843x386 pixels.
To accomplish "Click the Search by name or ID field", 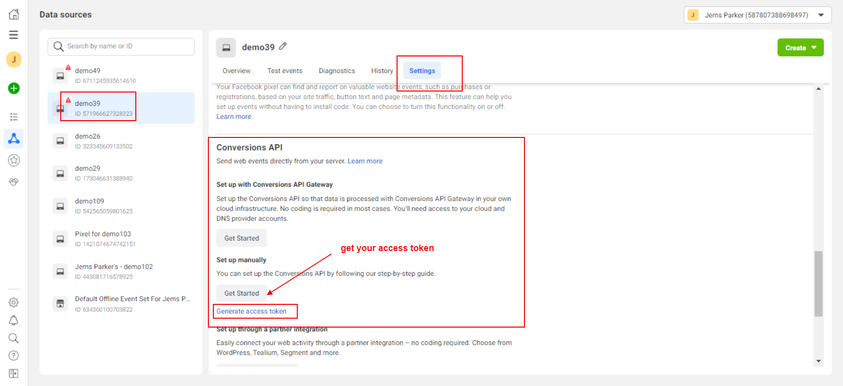I will [x=121, y=47].
